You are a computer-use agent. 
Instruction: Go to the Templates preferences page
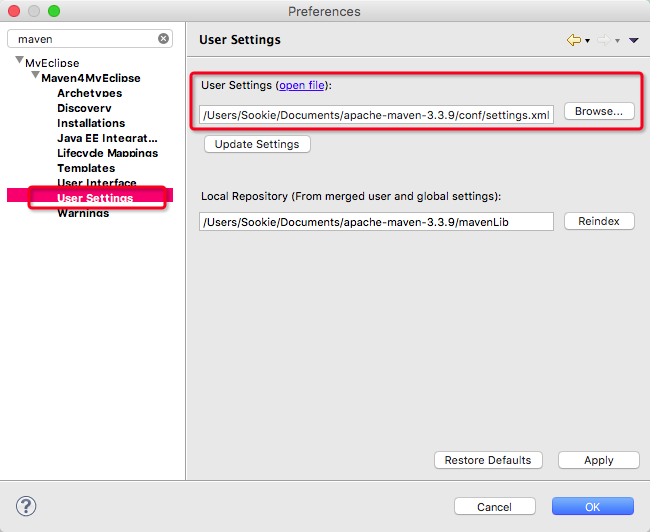(86, 168)
